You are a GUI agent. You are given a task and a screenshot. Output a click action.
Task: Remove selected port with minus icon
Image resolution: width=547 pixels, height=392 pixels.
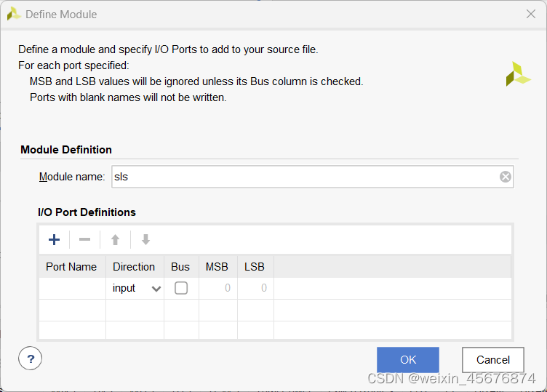pos(85,239)
